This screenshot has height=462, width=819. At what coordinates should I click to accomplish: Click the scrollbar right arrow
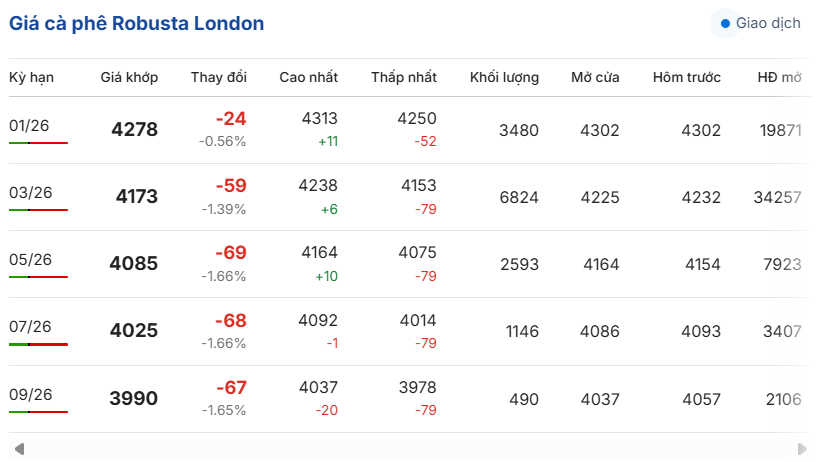pos(802,449)
